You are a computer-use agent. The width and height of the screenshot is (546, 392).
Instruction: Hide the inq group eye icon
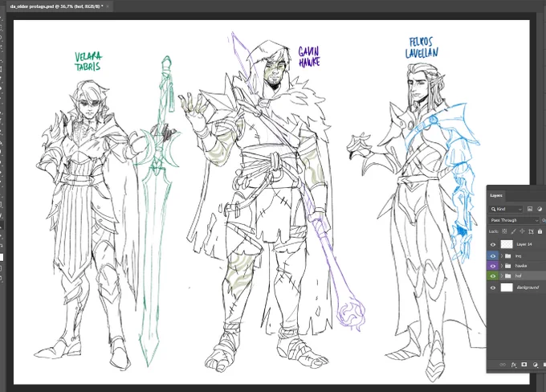coord(493,256)
